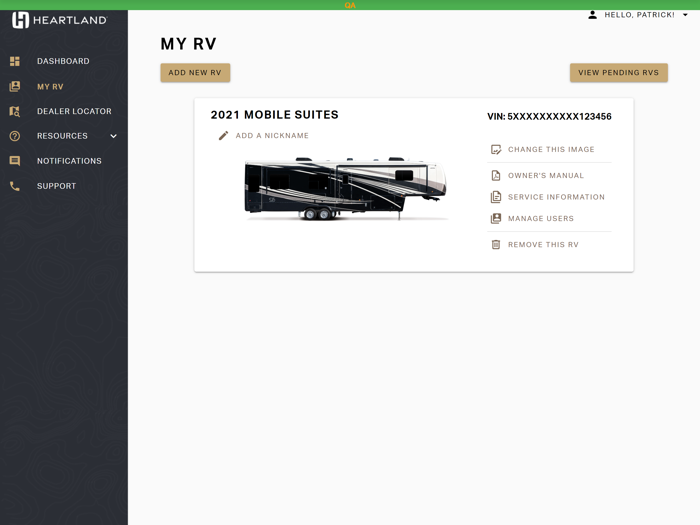Click the Resources question mark icon
700x525 pixels.
pyautogui.click(x=15, y=136)
